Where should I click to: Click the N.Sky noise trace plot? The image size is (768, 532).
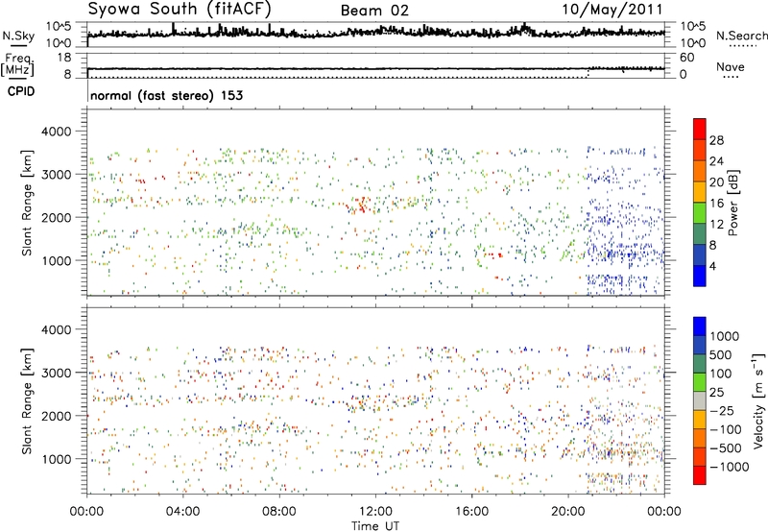click(x=375, y=33)
